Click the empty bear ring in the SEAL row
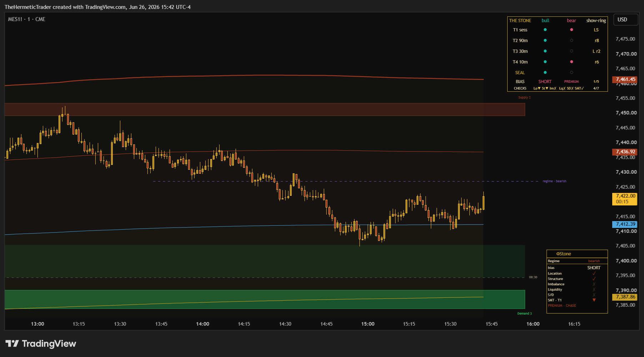The width and height of the screenshot is (644, 357). (572, 72)
